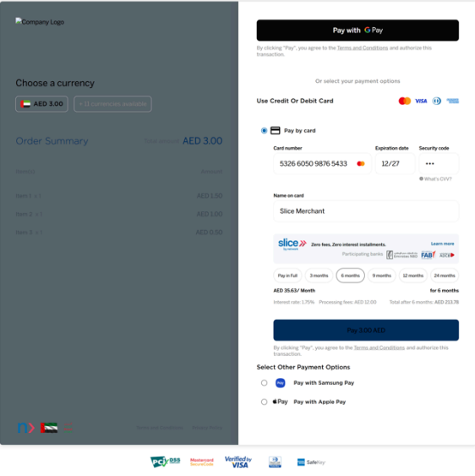The height and width of the screenshot is (476, 475).
Task: Focus the Expiration date field
Action: [x=396, y=164]
